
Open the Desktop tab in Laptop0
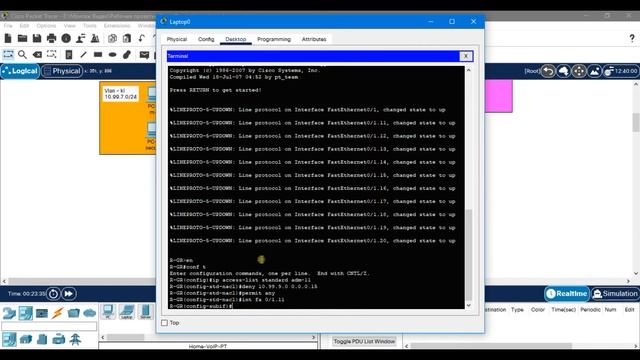tap(236, 39)
